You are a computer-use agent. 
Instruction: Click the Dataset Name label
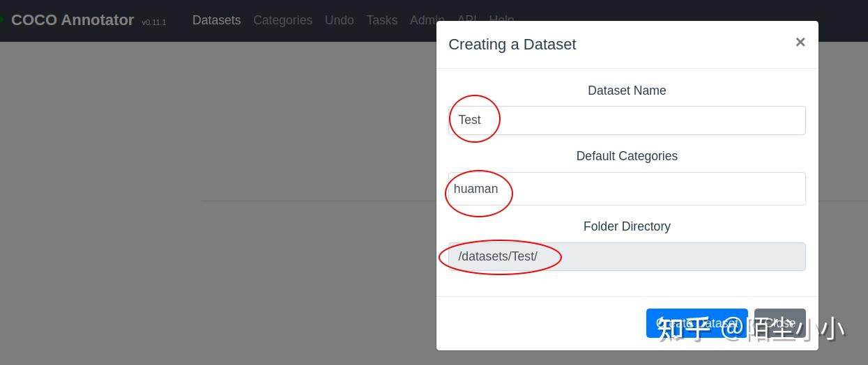626,91
